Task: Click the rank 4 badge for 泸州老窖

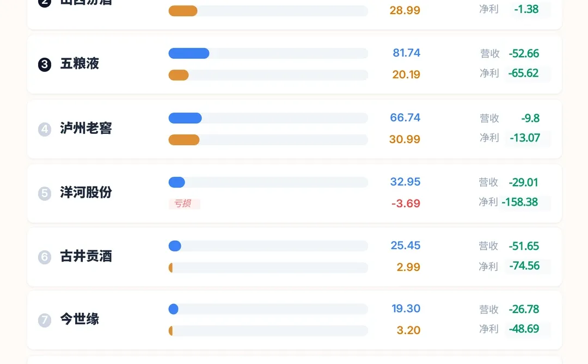Action: (45, 129)
